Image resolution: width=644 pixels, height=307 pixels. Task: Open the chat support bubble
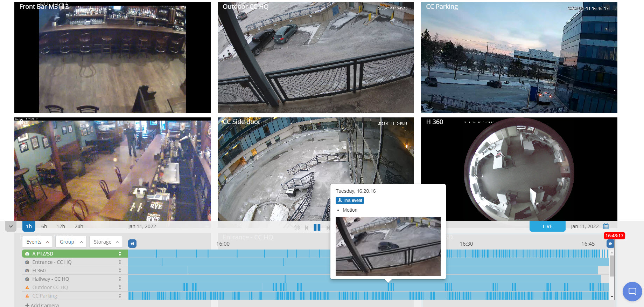632,292
